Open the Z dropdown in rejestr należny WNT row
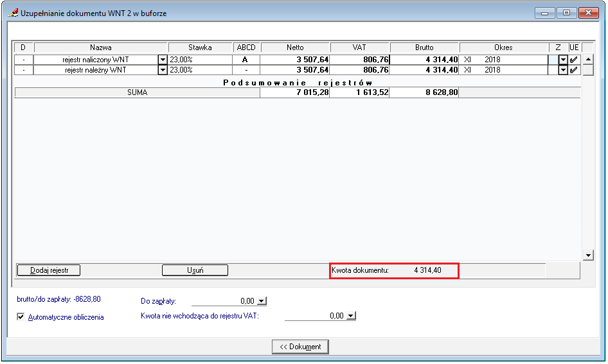This screenshot has width=608, height=364. tap(563, 70)
